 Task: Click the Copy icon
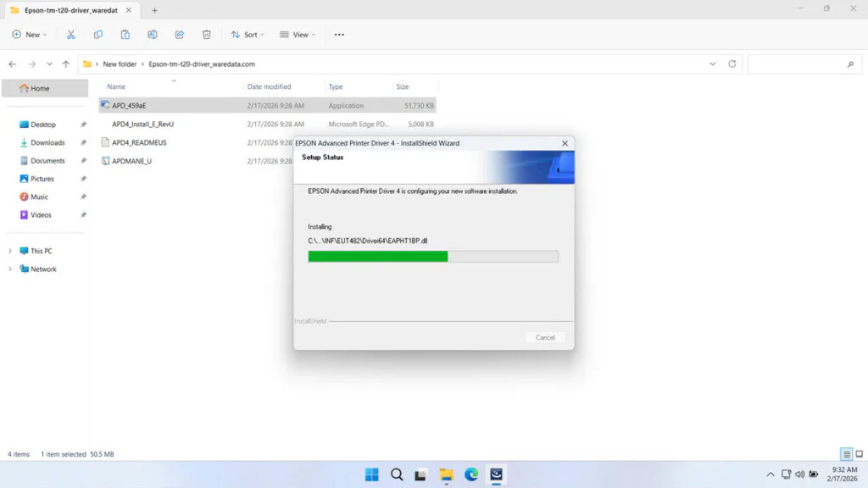click(98, 34)
